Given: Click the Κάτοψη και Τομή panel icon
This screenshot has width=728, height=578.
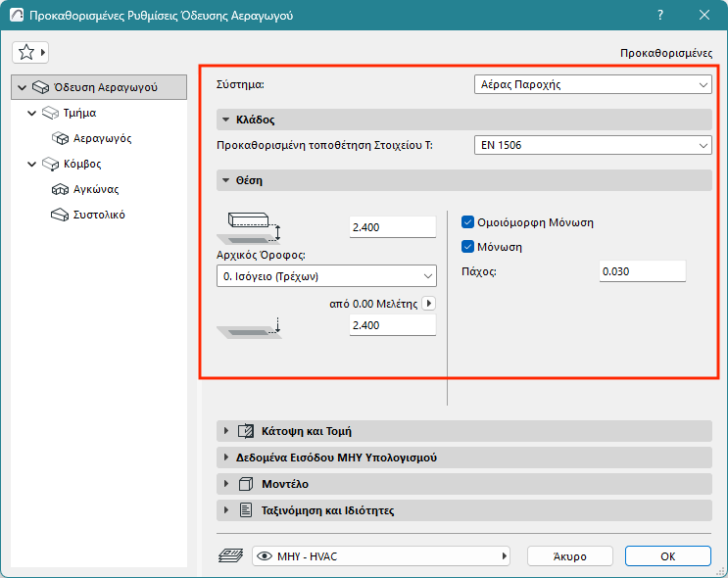Looking at the screenshot, I should (246, 431).
